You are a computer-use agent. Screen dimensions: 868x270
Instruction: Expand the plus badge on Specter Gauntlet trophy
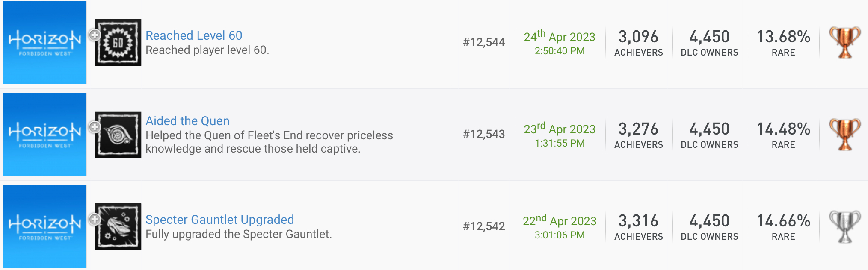pos(95,219)
